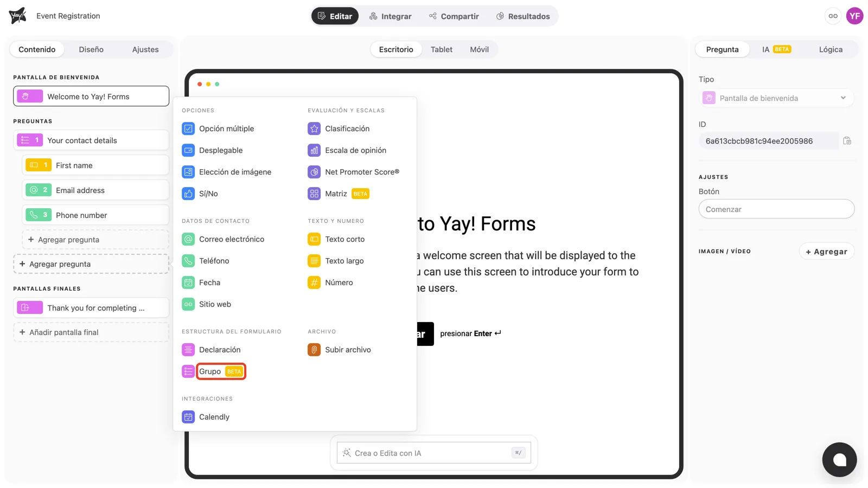This screenshot has width=868, height=488.
Task: Click the Teléfono phone icon
Action: [x=188, y=261]
